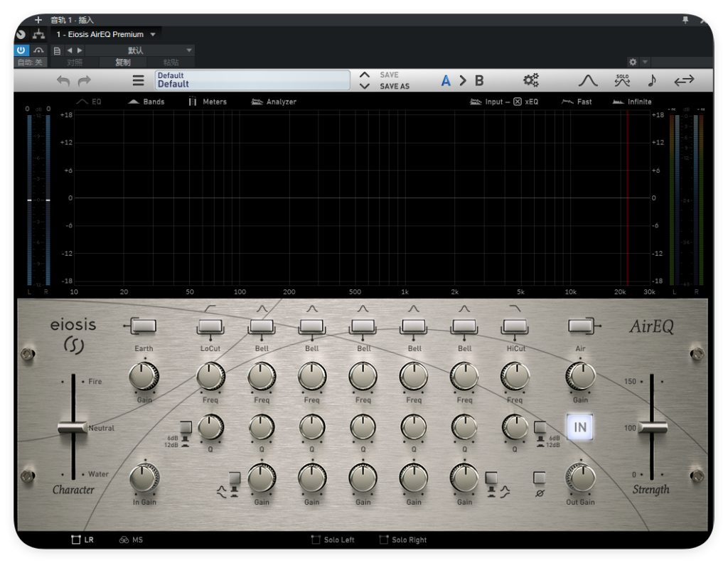
Task: Select LR processing mode
Action: 82,540
